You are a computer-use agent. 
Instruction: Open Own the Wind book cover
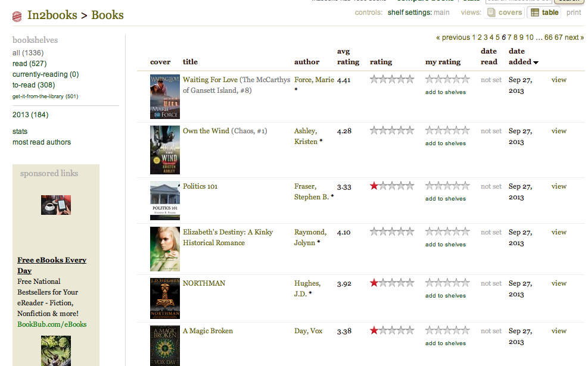tap(165, 149)
